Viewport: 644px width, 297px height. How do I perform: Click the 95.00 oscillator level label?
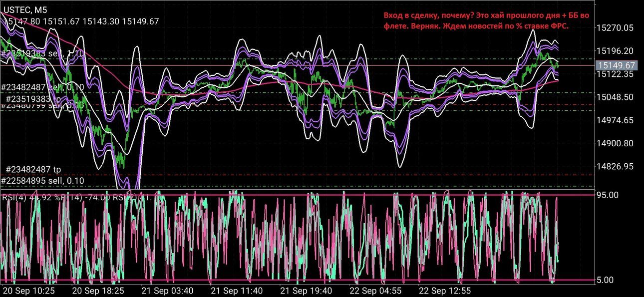point(608,195)
